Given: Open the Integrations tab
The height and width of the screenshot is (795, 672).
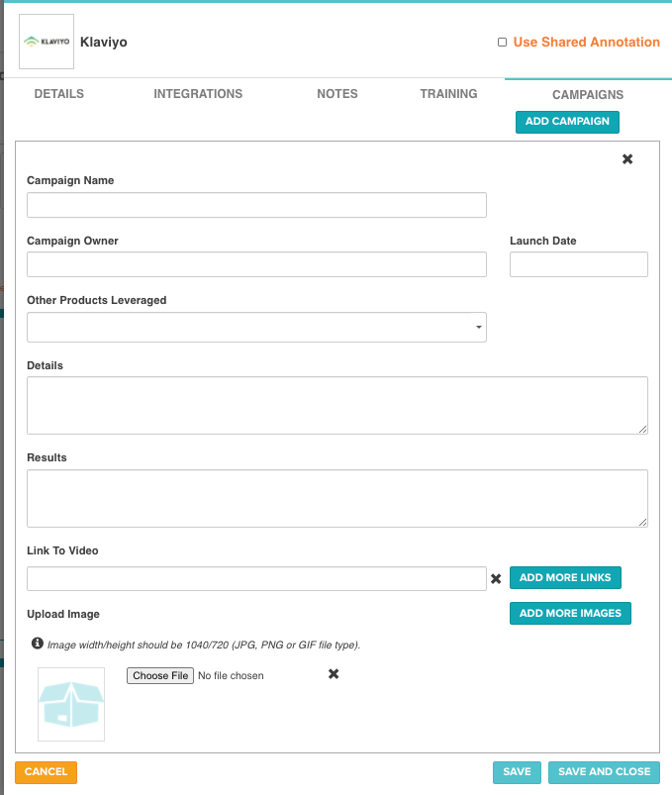Looking at the screenshot, I should coord(198,94).
